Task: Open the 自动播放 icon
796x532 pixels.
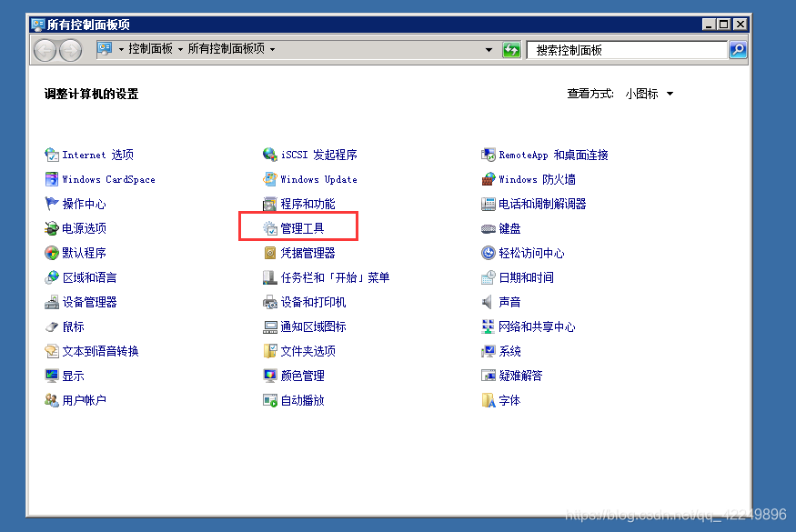Action: (270, 400)
